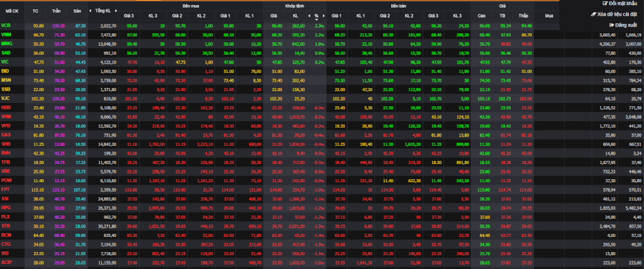The width and height of the screenshot is (644, 269).
Task: Click the Mua column header
Action: (x=548, y=16)
